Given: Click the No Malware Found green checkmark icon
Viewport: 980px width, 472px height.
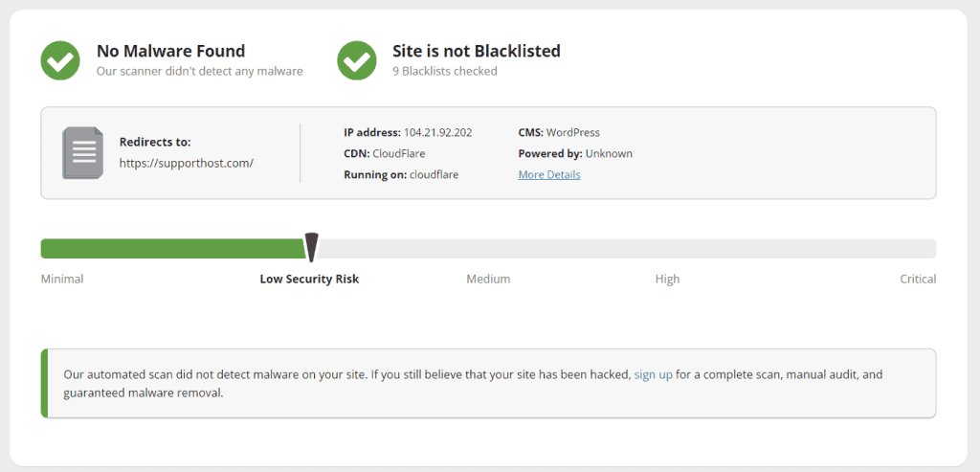Looking at the screenshot, I should coord(60,60).
